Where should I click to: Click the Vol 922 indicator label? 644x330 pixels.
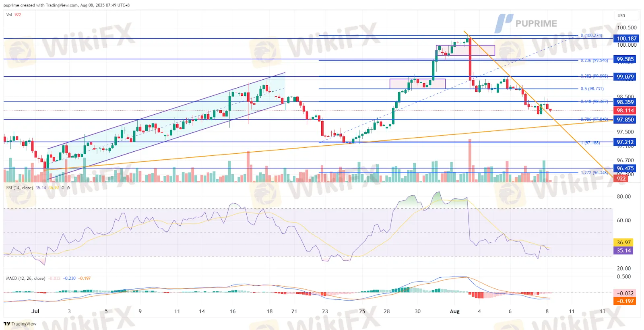pyautogui.click(x=14, y=14)
